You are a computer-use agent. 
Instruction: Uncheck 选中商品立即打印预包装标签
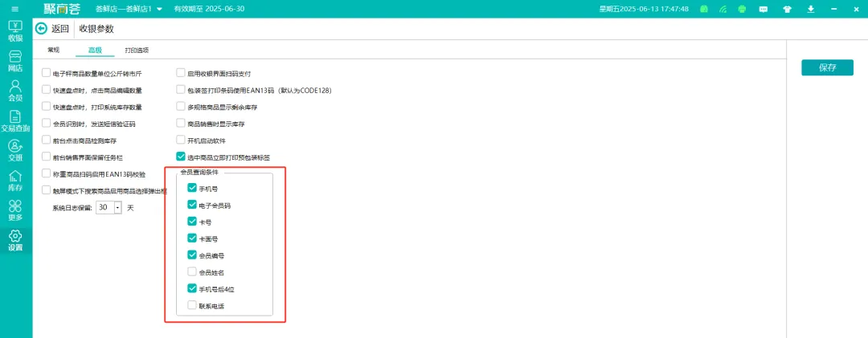pyautogui.click(x=181, y=157)
